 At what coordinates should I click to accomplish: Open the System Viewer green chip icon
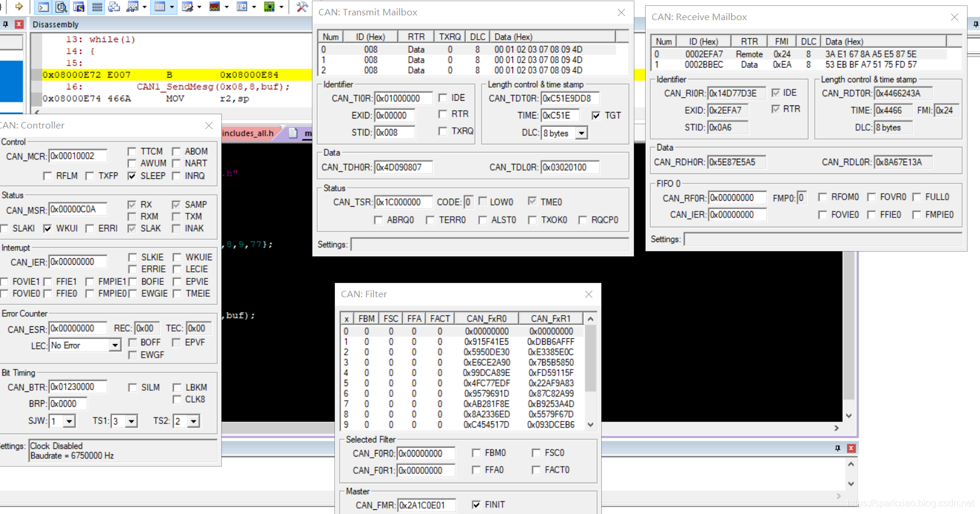[x=269, y=7]
